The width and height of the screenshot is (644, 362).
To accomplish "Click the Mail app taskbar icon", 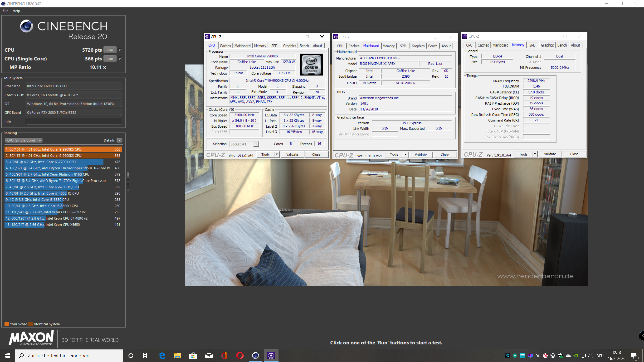I will click(209, 355).
